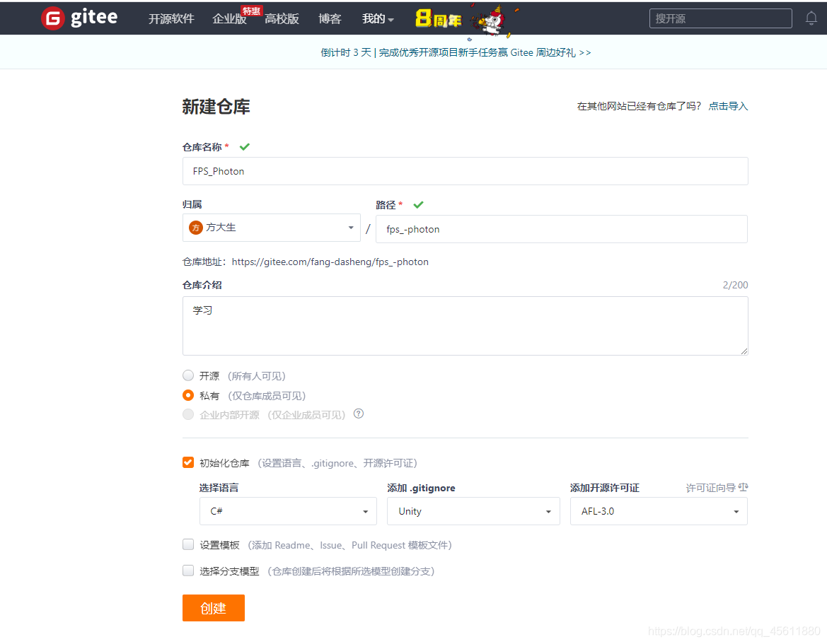Viewport: 827px width, 644px height.
Task: Click the 方大生 avatar icon
Action: 196,228
